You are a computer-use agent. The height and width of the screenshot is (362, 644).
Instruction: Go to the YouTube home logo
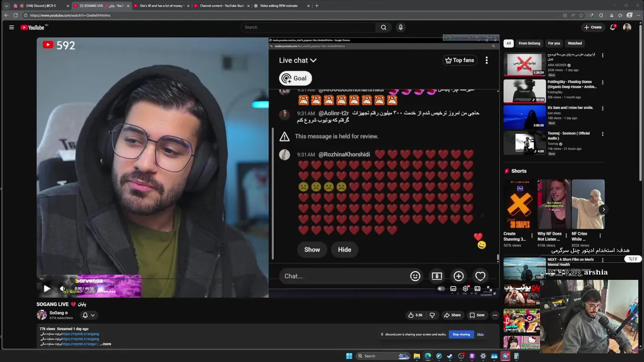[x=33, y=27]
